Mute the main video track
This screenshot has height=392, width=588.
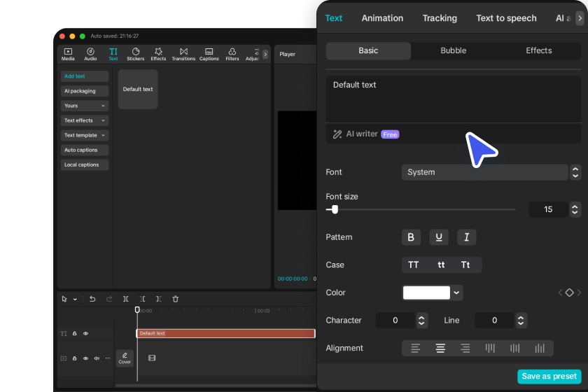[97, 358]
